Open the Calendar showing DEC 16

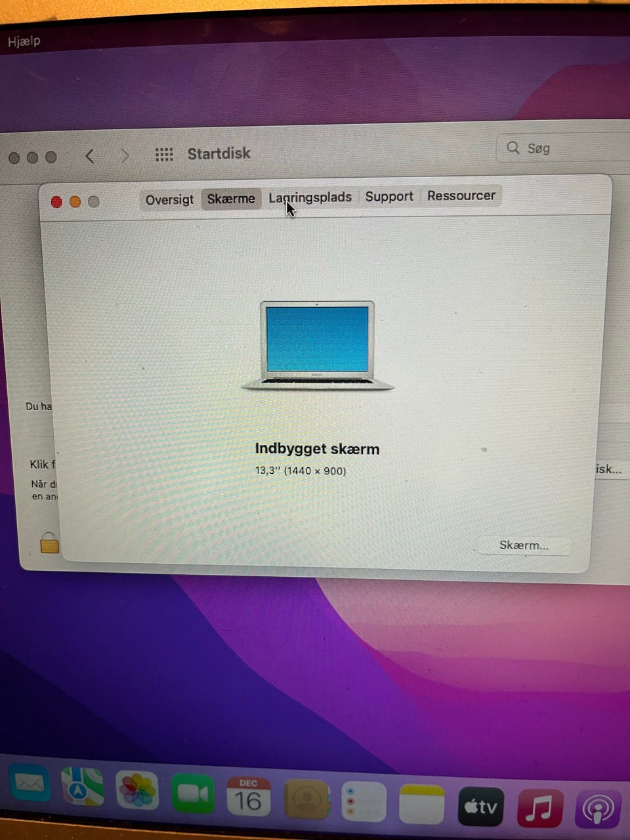point(249,796)
